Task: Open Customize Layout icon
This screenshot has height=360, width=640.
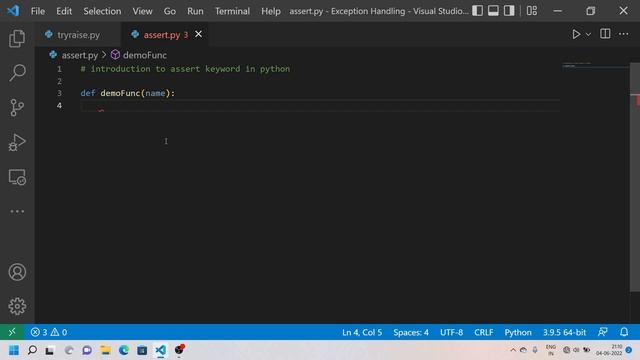Action: (x=531, y=11)
